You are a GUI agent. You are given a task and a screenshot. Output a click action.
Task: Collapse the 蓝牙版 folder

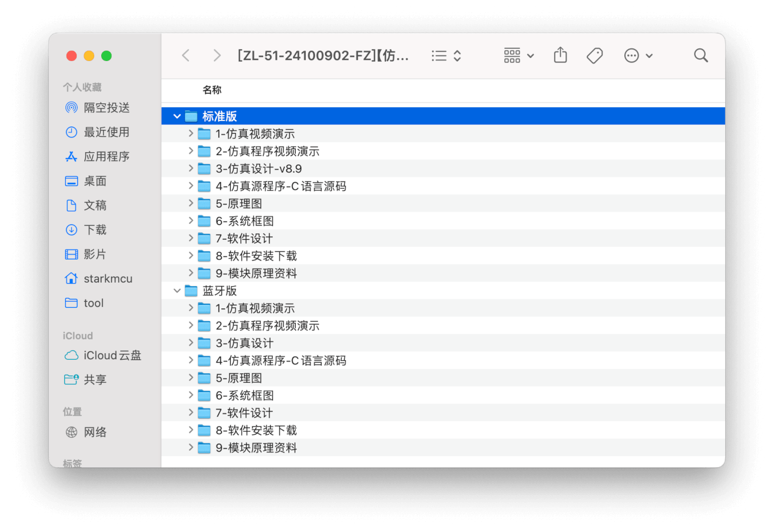[177, 291]
